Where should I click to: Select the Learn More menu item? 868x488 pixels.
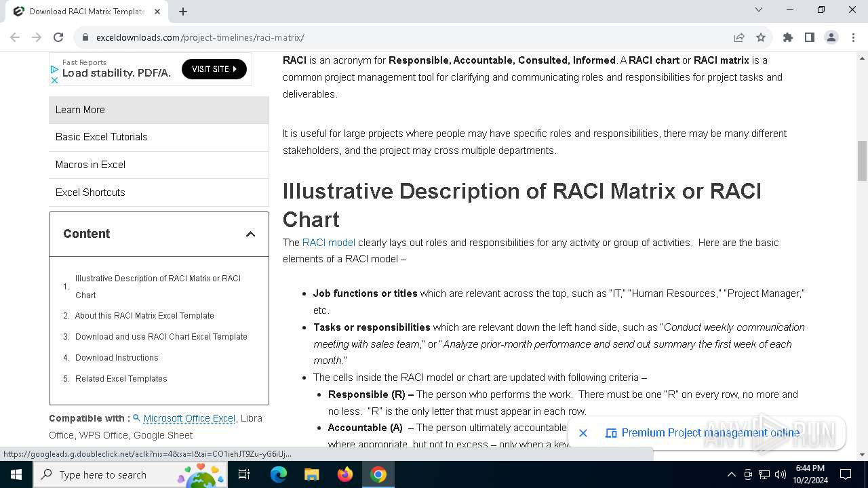(x=159, y=110)
